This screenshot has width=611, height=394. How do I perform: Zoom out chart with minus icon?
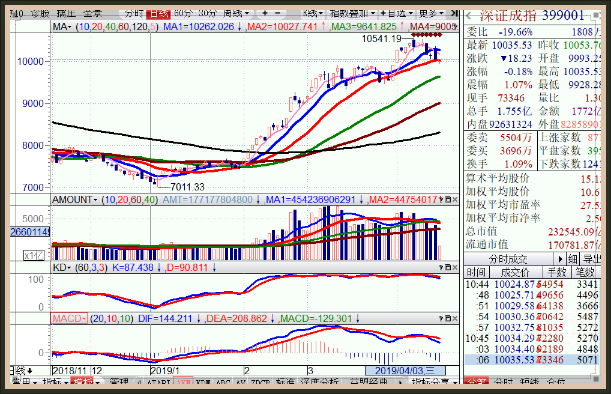[277, 13]
